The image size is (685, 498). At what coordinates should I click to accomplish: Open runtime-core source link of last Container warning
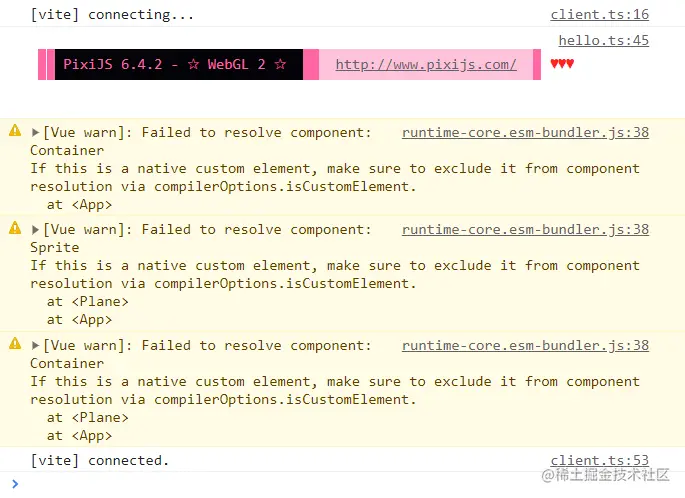point(525,346)
